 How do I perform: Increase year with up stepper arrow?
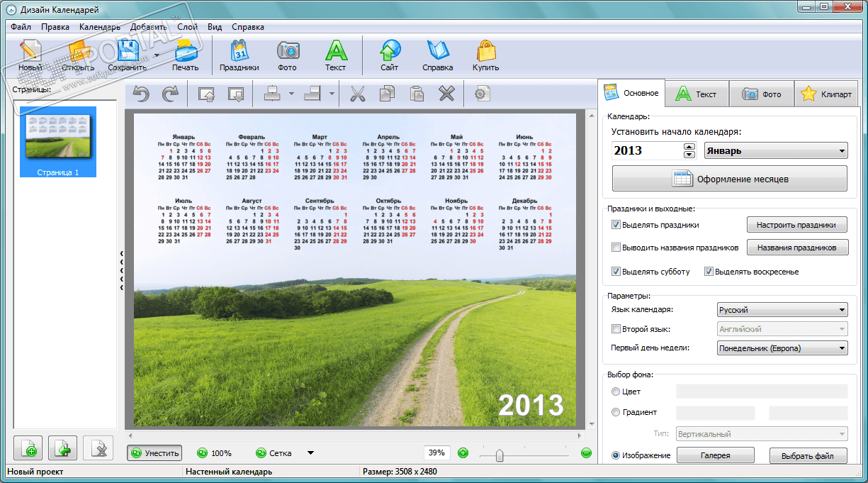coord(689,146)
